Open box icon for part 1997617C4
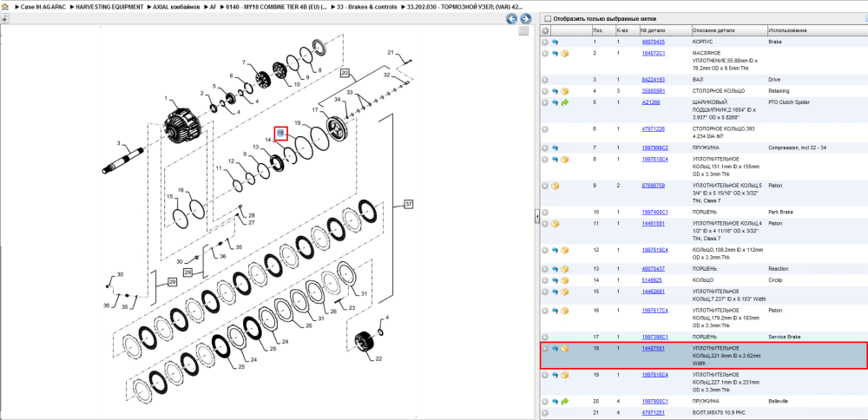This screenshot has width=868, height=420. (565, 311)
